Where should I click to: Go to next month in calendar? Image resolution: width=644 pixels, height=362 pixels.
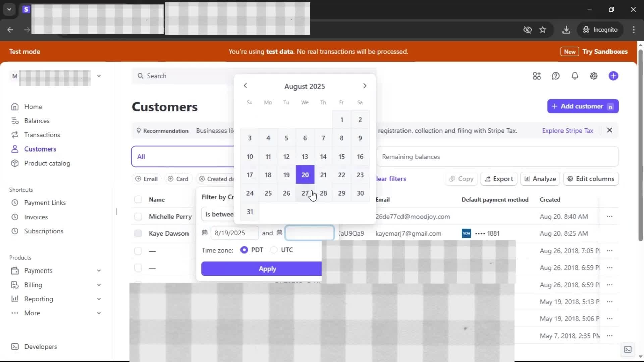[x=365, y=86]
